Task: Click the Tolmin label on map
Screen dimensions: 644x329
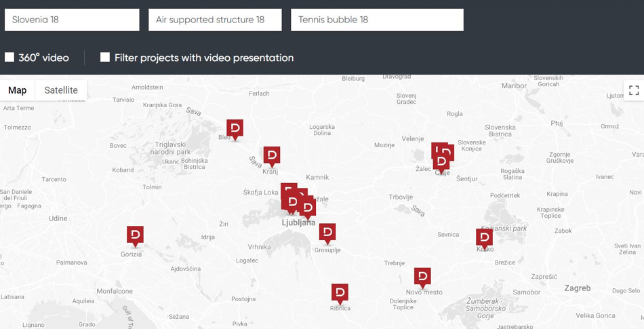Action: (x=152, y=187)
